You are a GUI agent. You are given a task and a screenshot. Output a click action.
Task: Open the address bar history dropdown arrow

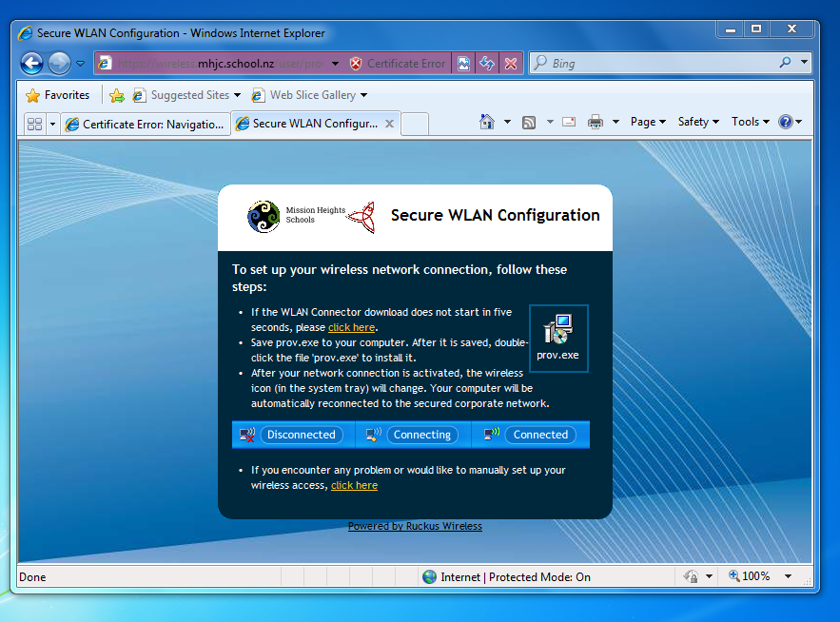point(335,64)
